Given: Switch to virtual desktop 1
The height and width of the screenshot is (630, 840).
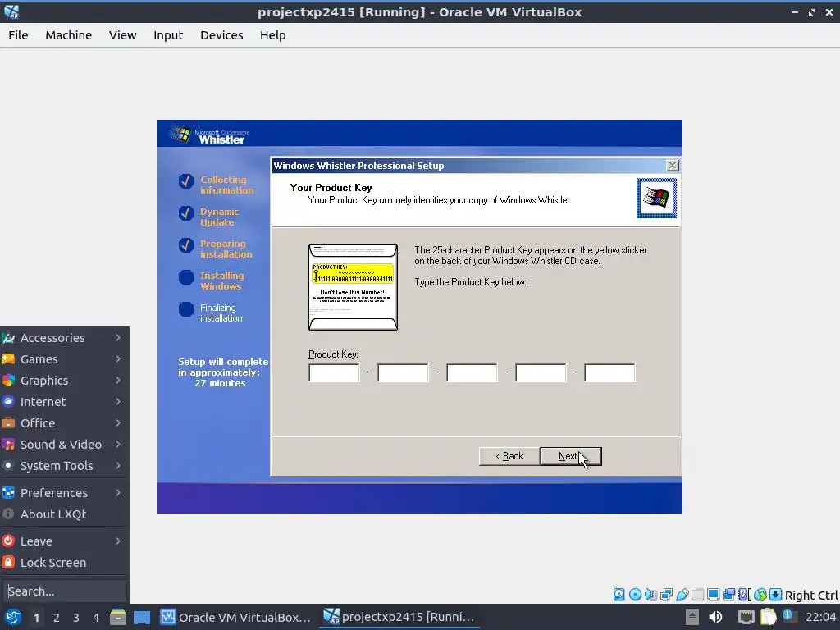Looking at the screenshot, I should tap(36, 618).
